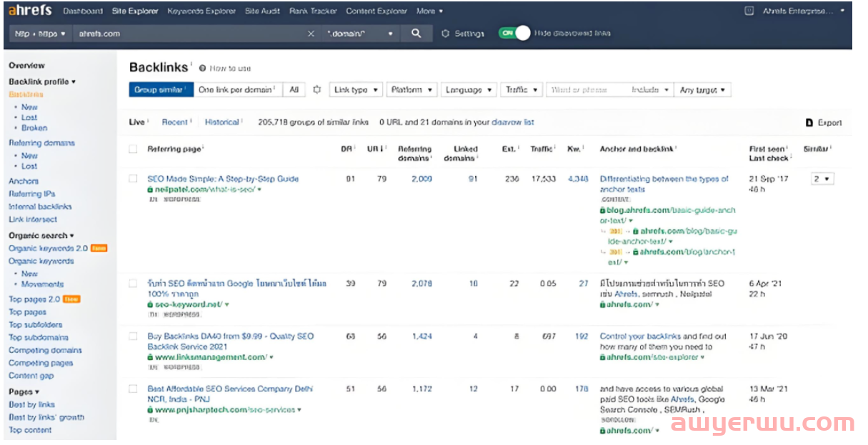This screenshot has height=445, width=868.
Task: Open the Include dropdown
Action: [x=650, y=90]
